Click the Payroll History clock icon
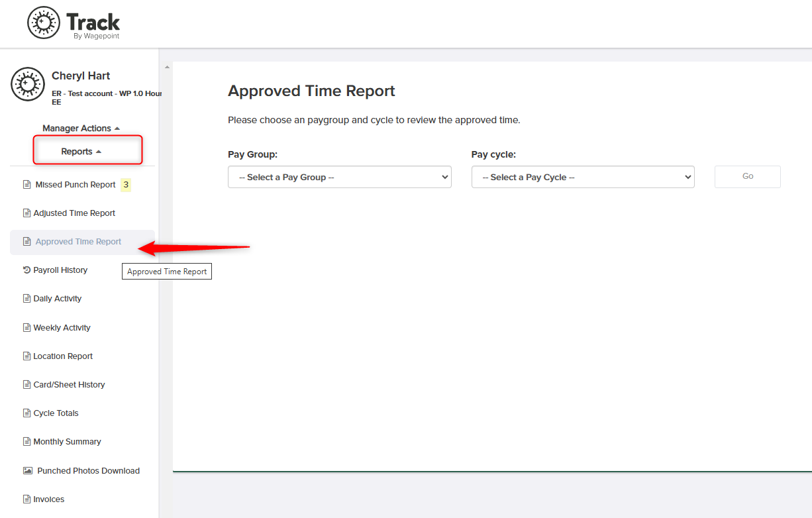This screenshot has width=812, height=518. click(26, 270)
